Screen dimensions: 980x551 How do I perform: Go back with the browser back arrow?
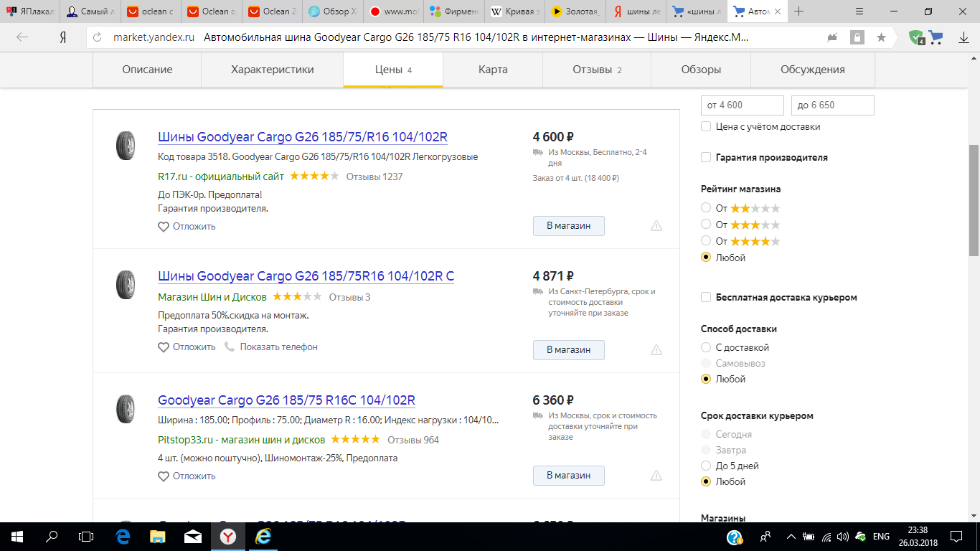22,37
